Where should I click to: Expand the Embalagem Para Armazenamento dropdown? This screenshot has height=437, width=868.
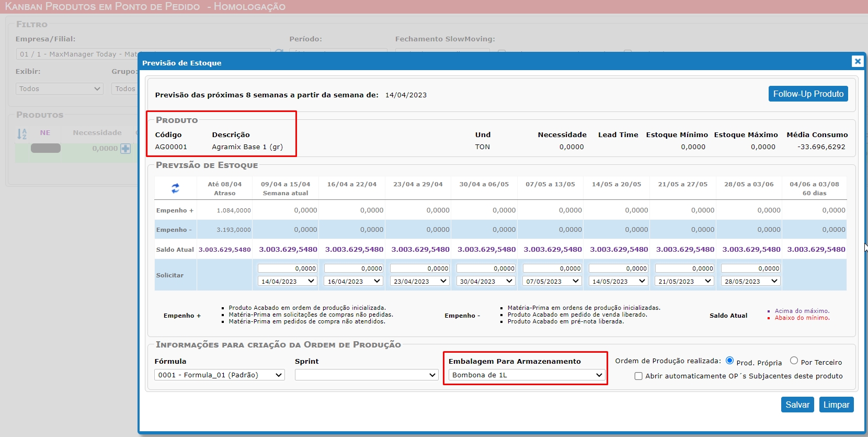coord(527,375)
